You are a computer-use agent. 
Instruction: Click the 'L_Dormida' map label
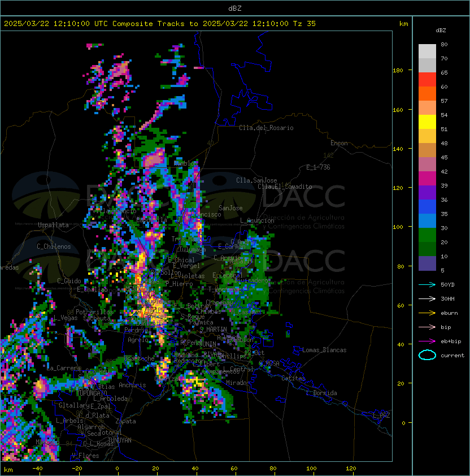pyautogui.click(x=321, y=393)
